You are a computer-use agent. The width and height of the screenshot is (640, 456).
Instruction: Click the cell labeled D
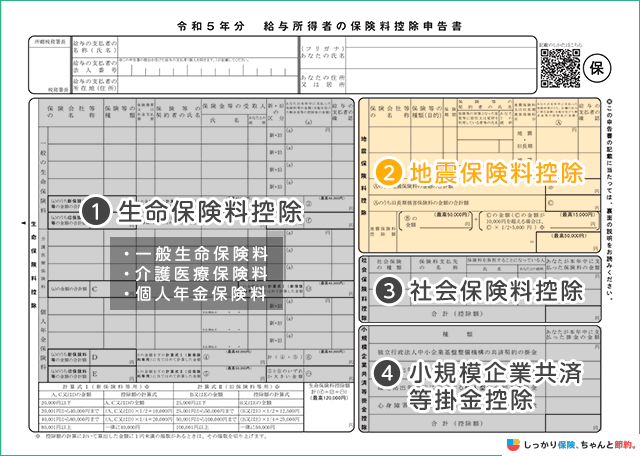[x=113, y=358]
